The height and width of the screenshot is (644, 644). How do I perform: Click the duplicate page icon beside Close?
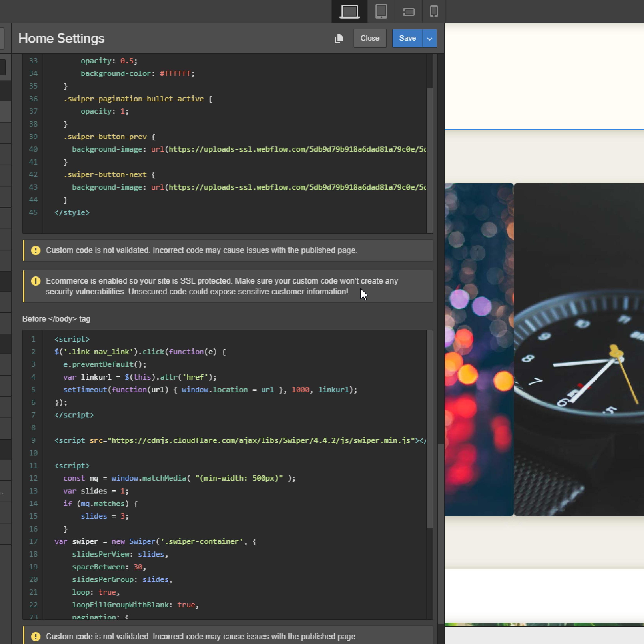[339, 38]
